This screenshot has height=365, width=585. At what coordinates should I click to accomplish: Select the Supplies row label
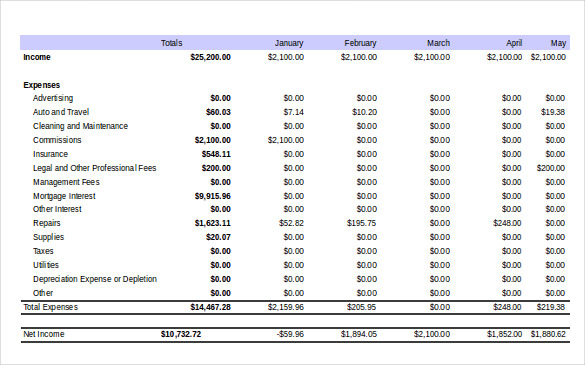(x=49, y=237)
